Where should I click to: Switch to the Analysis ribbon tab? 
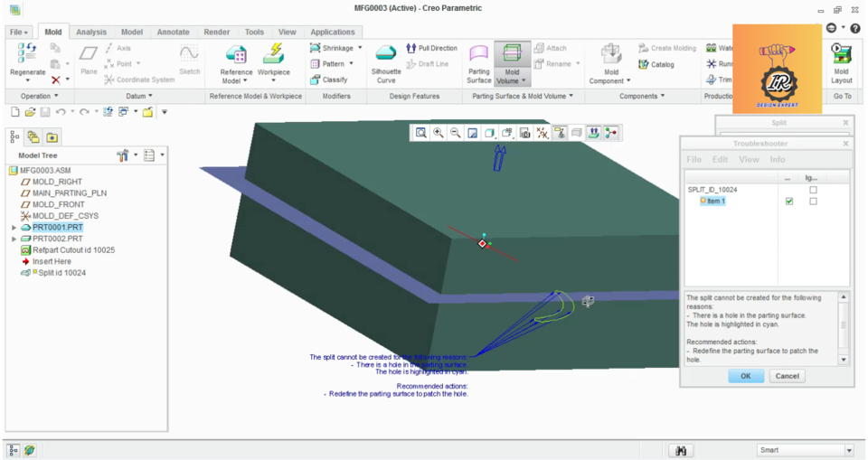pyautogui.click(x=91, y=33)
